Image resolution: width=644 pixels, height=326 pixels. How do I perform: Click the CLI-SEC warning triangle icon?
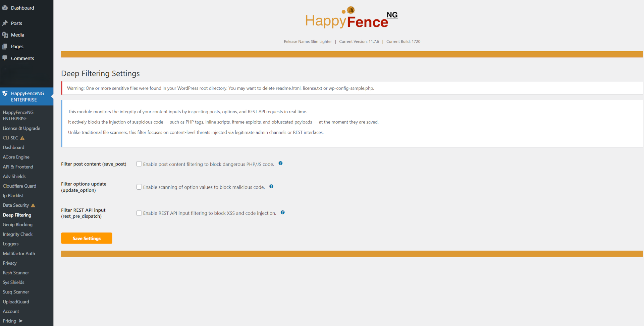[22, 138]
